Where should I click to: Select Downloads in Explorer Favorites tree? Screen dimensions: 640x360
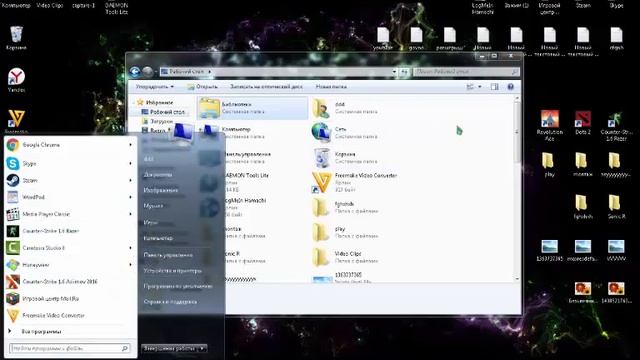(158, 121)
